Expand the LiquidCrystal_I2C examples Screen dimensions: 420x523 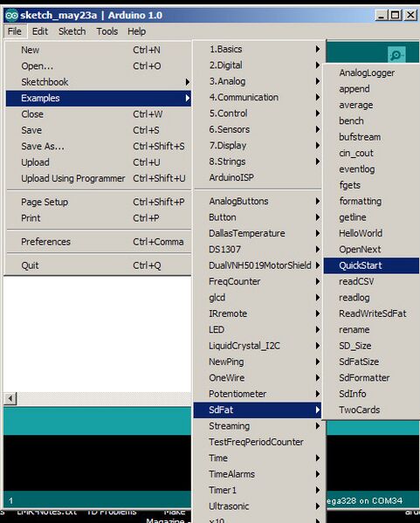(x=258, y=346)
